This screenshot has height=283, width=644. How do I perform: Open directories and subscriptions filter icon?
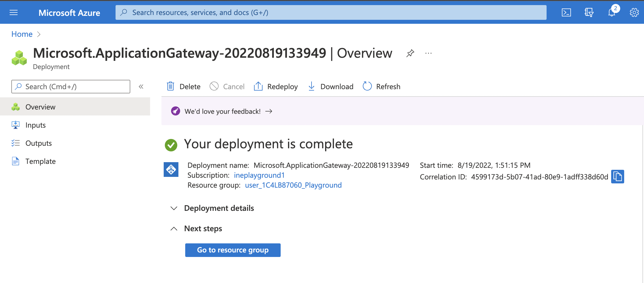(589, 12)
